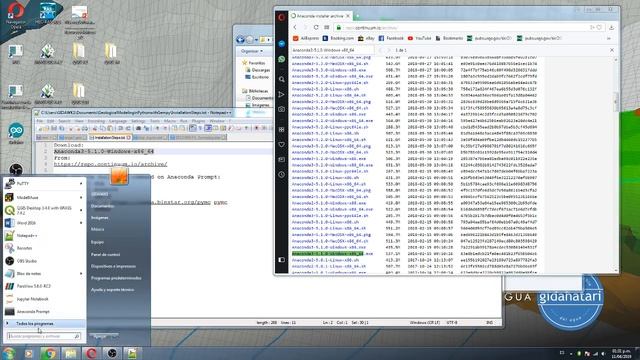Viewport: 640px width, 360px height.
Task: Open Opera downloads icon
Action: coord(611,27)
